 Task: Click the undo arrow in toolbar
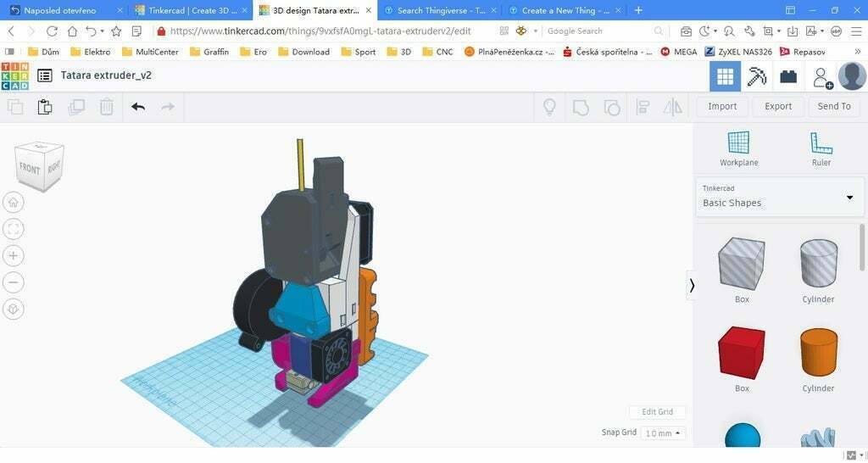(138, 106)
